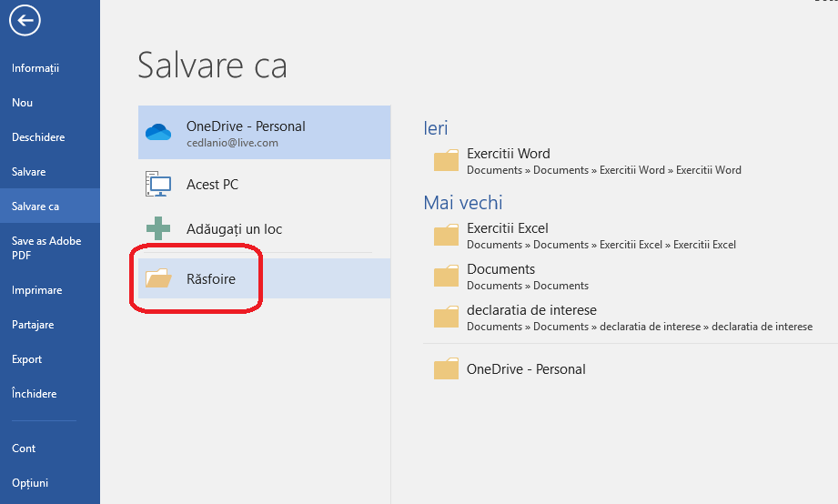The height and width of the screenshot is (504, 838).
Task: Click the Răsfoire open folder icon
Action: [158, 278]
